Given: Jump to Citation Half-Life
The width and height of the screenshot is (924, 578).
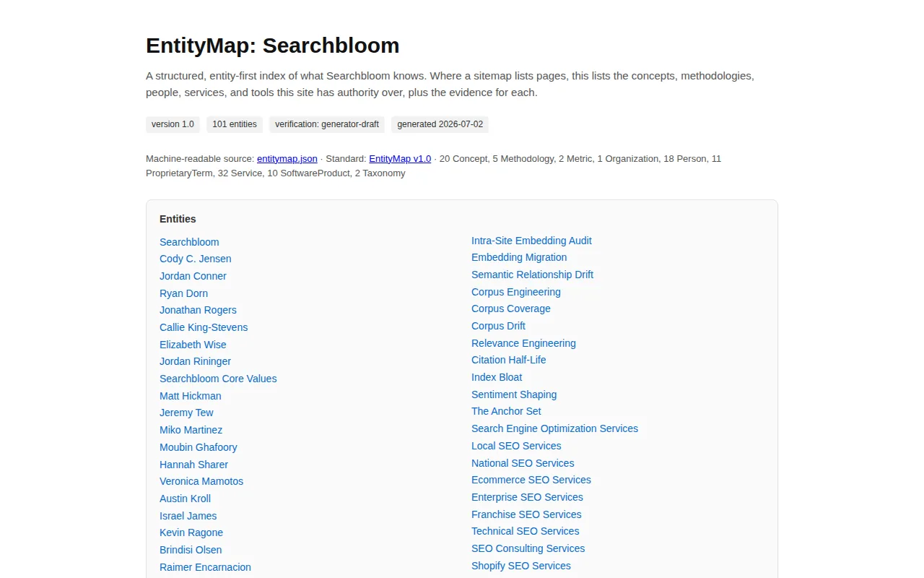Looking at the screenshot, I should coord(509,360).
